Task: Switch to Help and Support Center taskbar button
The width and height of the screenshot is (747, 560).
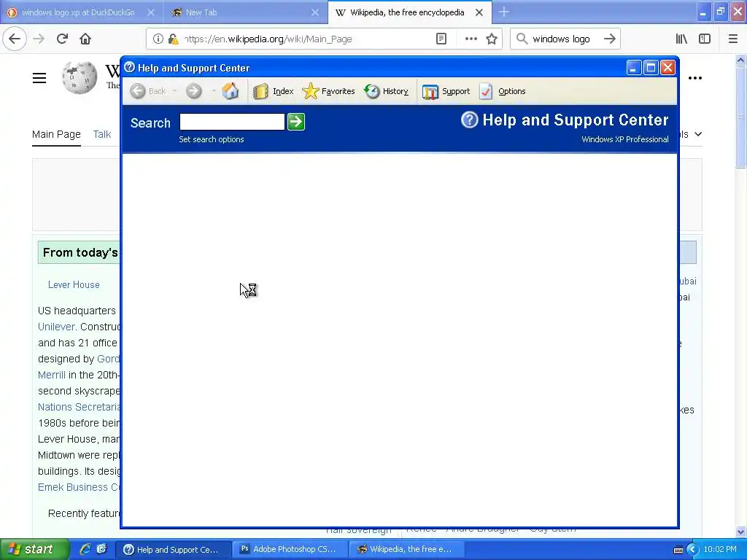Action: point(174,549)
